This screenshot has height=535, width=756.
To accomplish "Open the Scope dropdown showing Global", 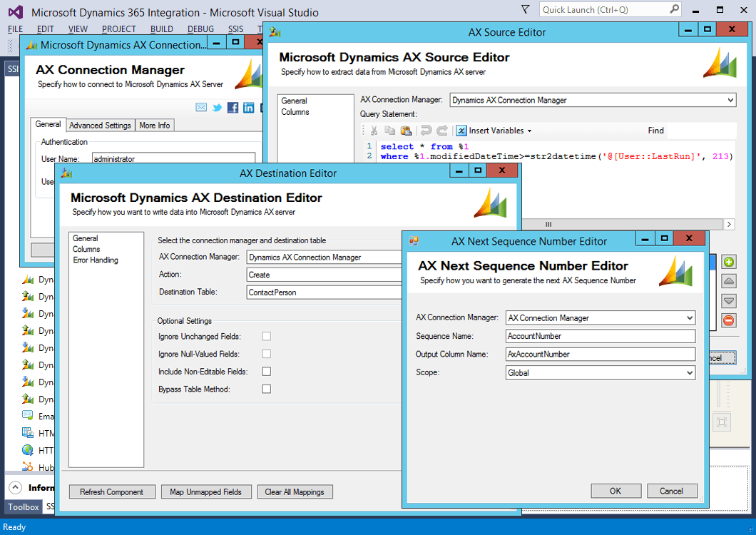I will pos(690,372).
